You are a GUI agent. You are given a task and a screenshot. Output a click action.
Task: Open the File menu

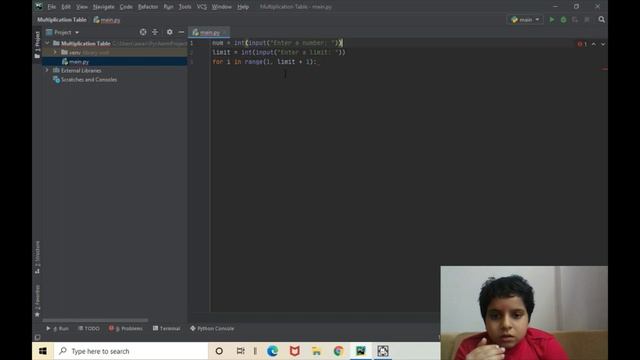click(51, 7)
